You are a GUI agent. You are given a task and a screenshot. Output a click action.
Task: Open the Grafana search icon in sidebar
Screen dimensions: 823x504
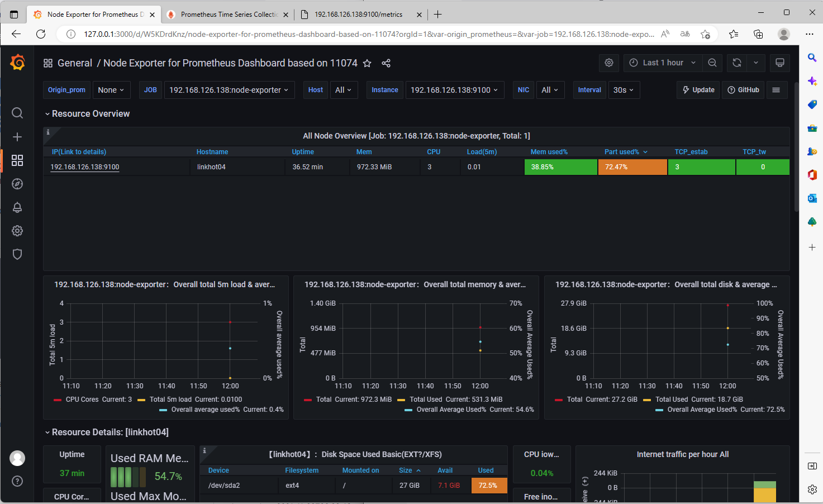[x=17, y=113]
